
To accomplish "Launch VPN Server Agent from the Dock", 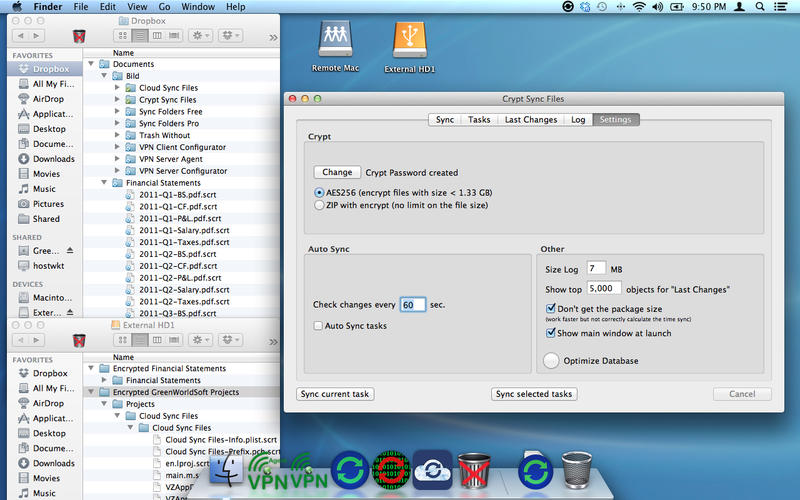I will (268, 471).
